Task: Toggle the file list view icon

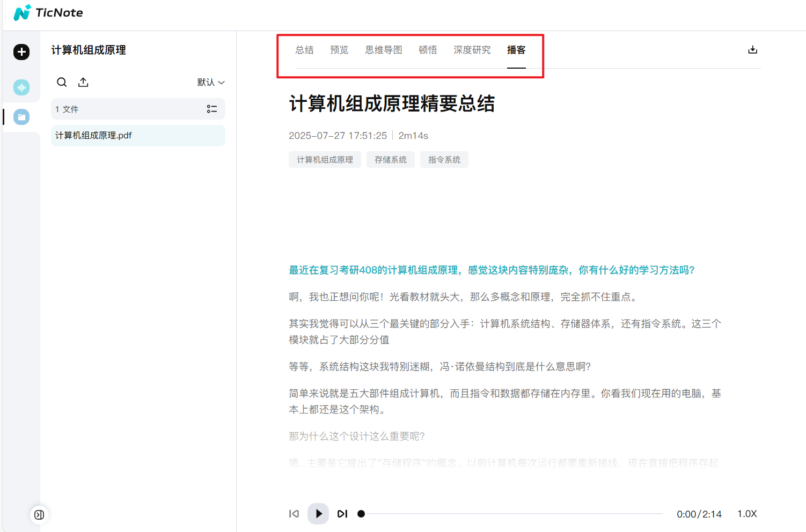Action: tap(212, 109)
